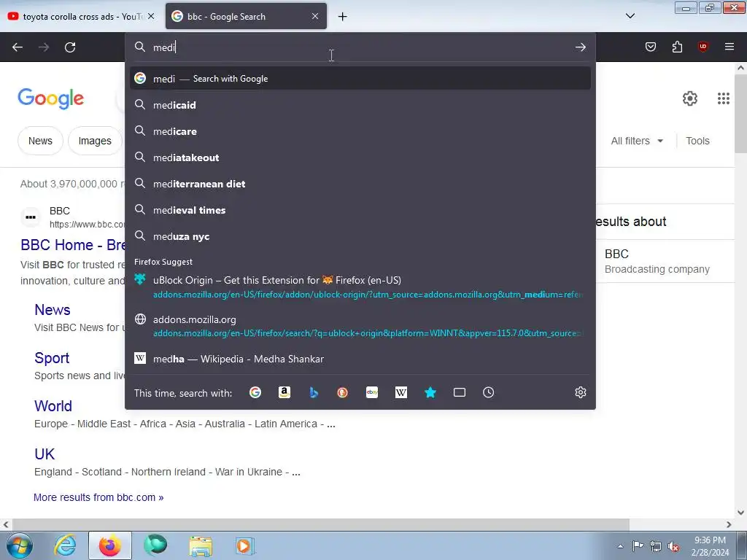The width and height of the screenshot is (747, 560).
Task: Open the Windows Start button
Action: (19, 545)
